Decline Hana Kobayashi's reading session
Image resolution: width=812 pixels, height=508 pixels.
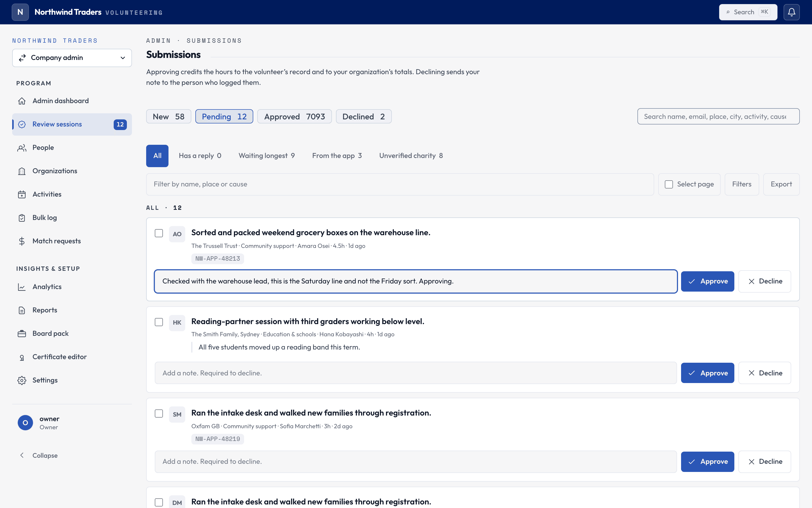pos(764,373)
